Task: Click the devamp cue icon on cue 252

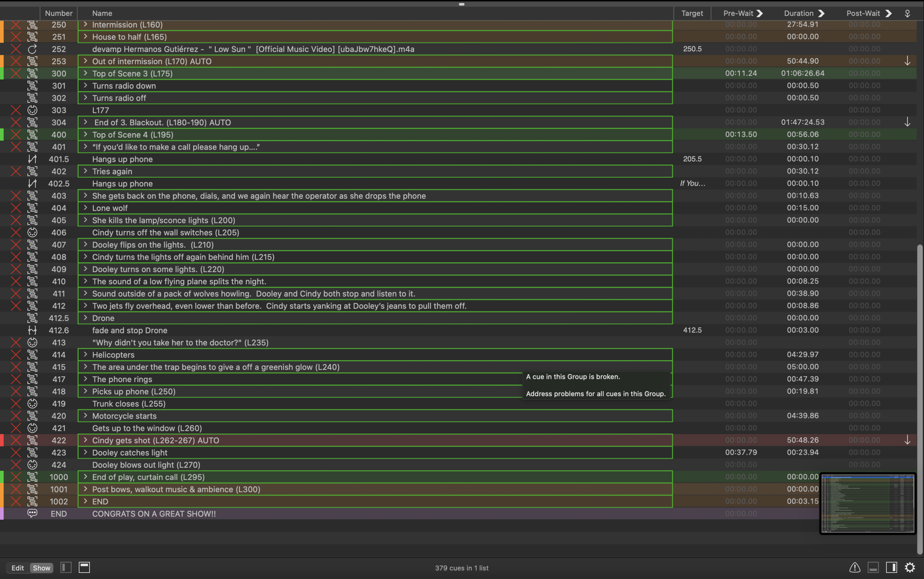Action: coord(32,49)
